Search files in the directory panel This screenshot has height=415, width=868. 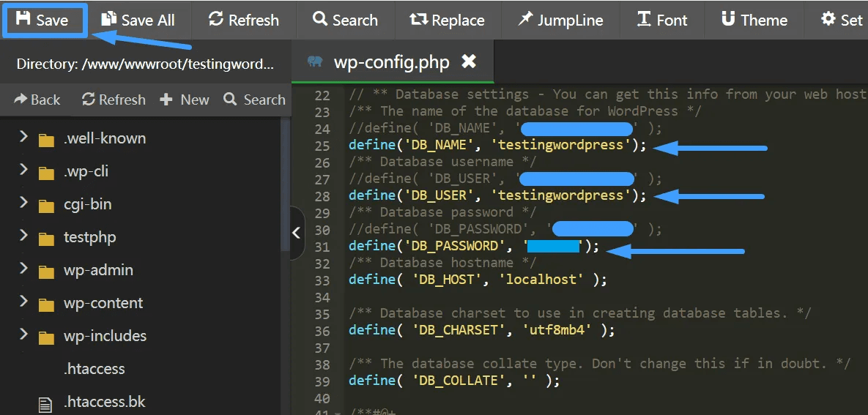(x=255, y=100)
